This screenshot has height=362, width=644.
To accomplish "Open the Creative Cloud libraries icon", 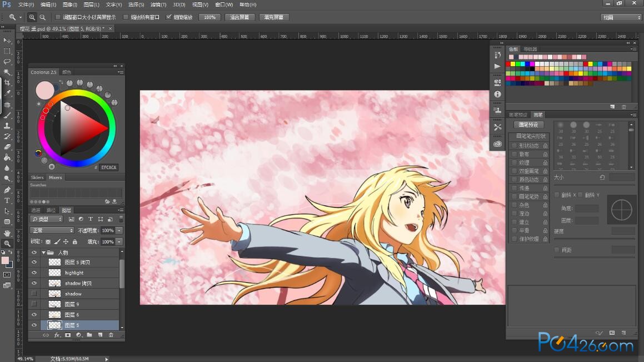I will point(497,144).
